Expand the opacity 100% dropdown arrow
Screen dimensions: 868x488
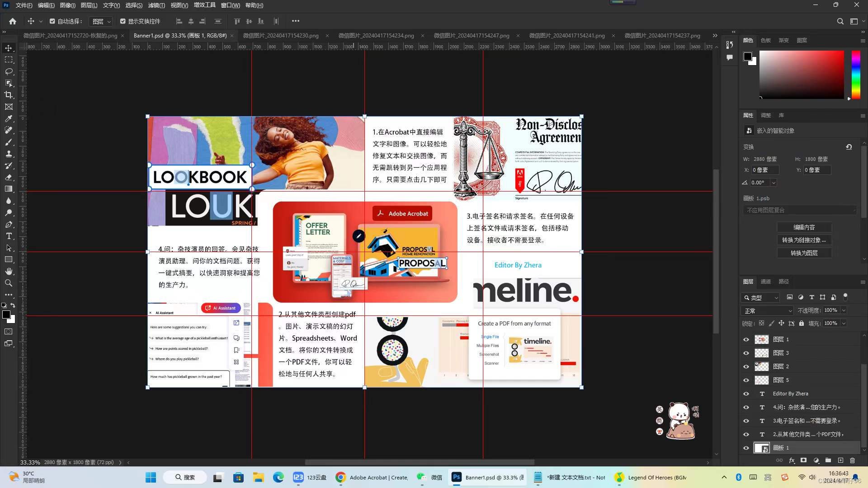pos(844,310)
